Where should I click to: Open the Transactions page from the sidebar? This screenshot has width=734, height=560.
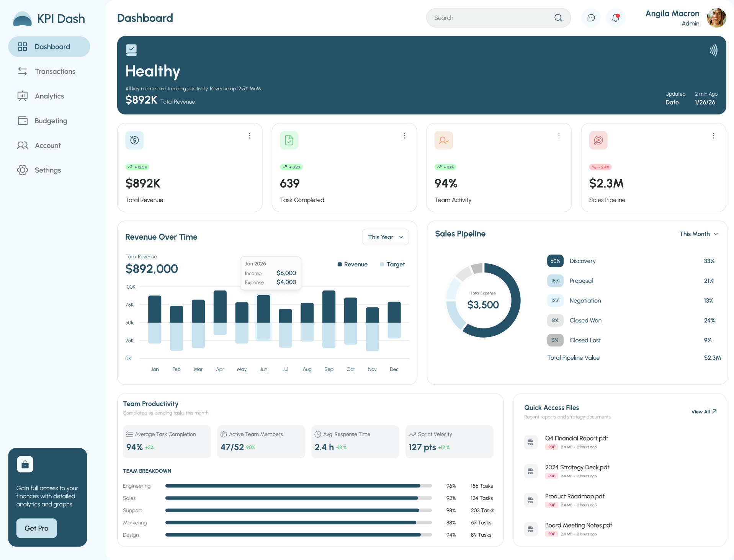coord(54,71)
